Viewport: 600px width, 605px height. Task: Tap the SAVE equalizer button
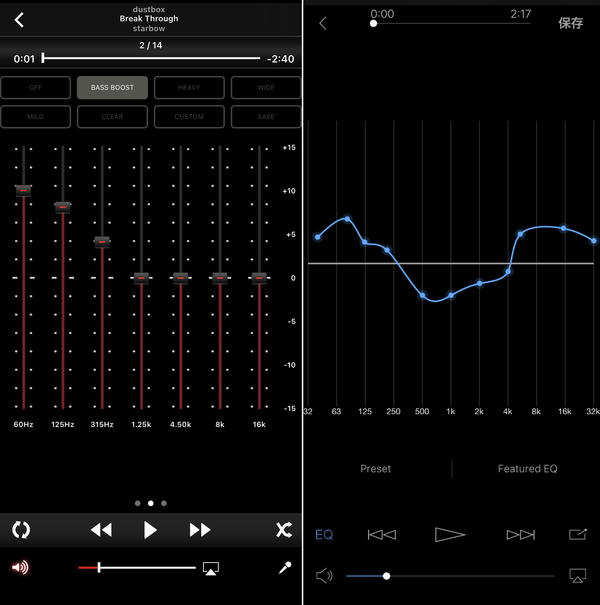click(266, 117)
